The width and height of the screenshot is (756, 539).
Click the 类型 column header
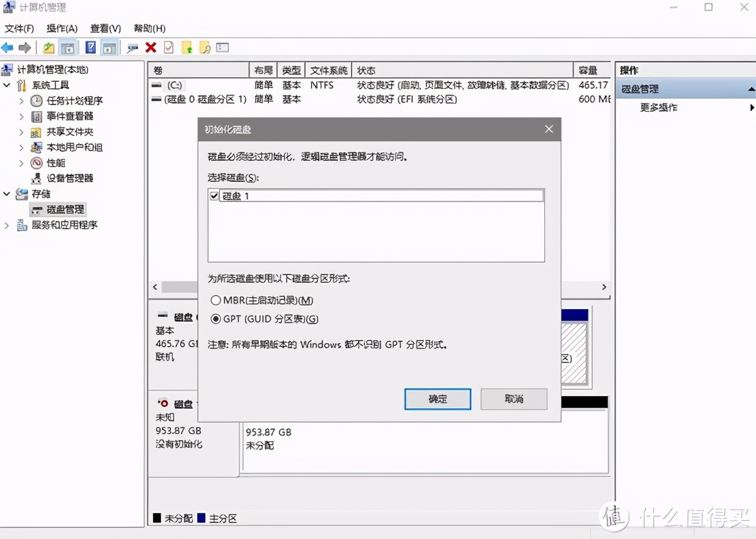292,71
